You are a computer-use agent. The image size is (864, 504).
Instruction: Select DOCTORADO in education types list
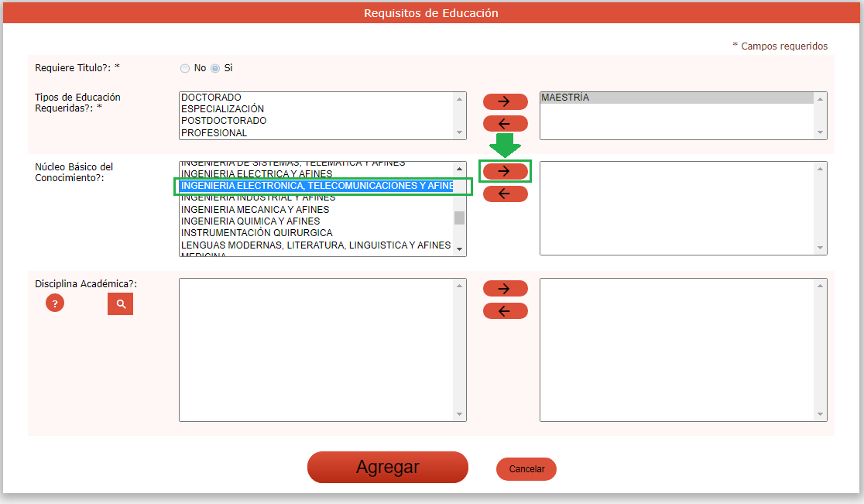212,98
